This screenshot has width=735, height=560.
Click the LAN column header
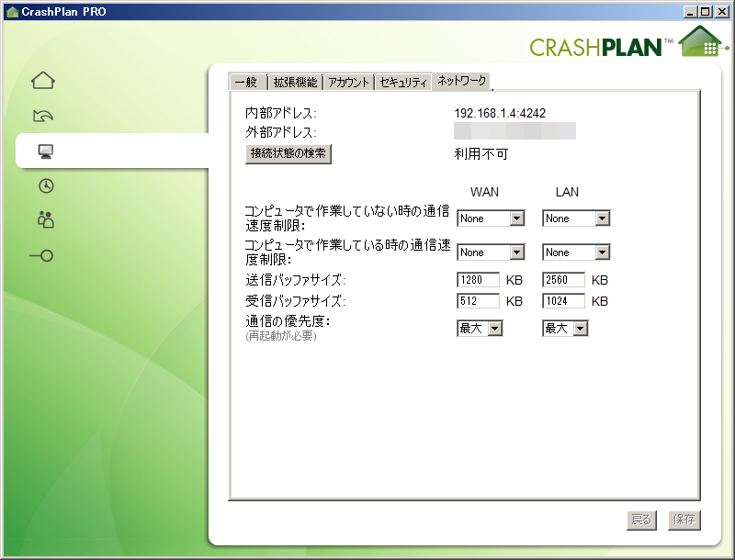(x=567, y=192)
